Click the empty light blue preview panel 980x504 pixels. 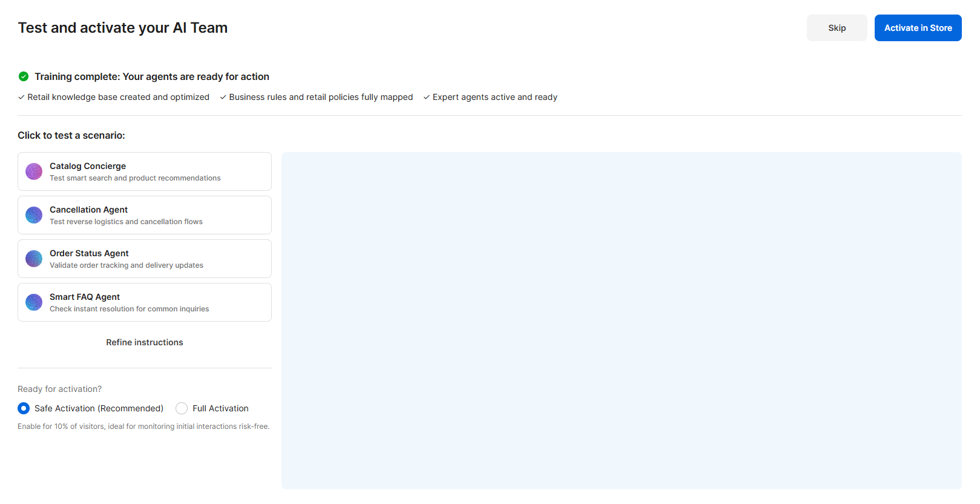pyautogui.click(x=621, y=320)
